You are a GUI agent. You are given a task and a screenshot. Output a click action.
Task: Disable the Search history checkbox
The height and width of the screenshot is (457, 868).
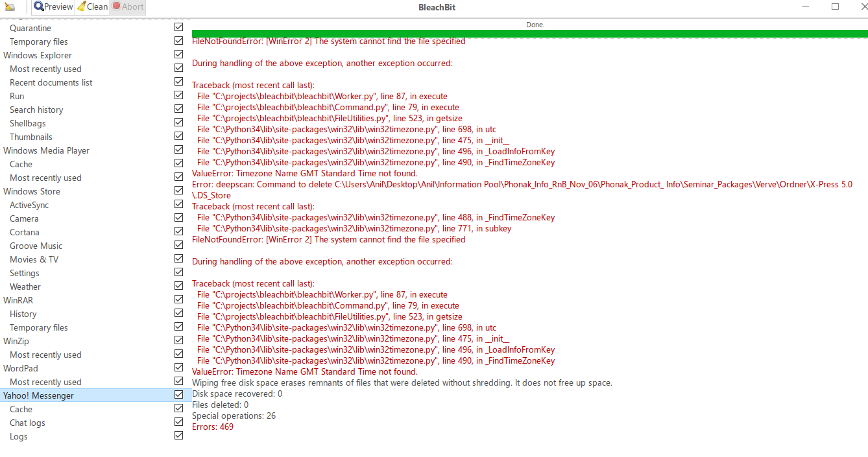tap(178, 109)
